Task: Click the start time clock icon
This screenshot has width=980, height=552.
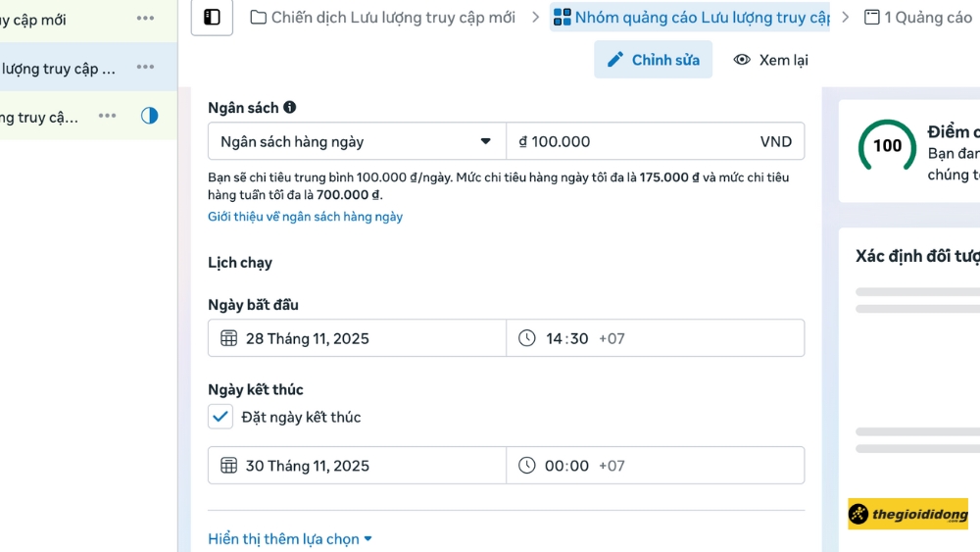Action: [527, 338]
